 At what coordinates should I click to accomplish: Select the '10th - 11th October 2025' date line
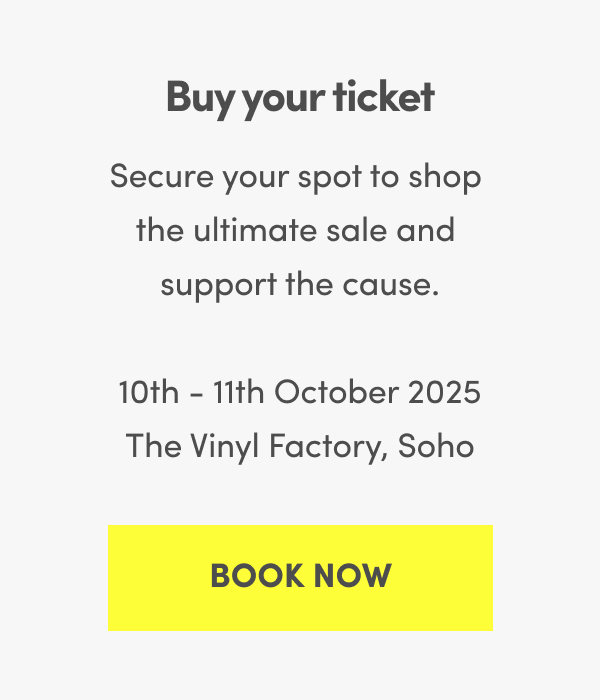click(300, 392)
